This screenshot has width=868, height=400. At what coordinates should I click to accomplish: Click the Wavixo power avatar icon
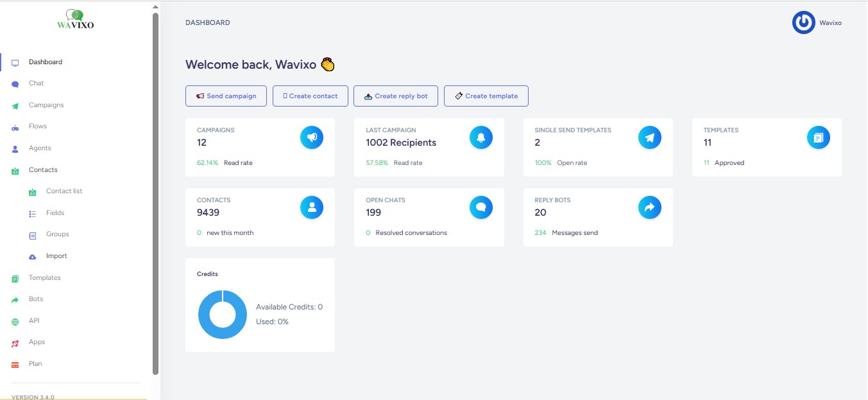pos(803,22)
